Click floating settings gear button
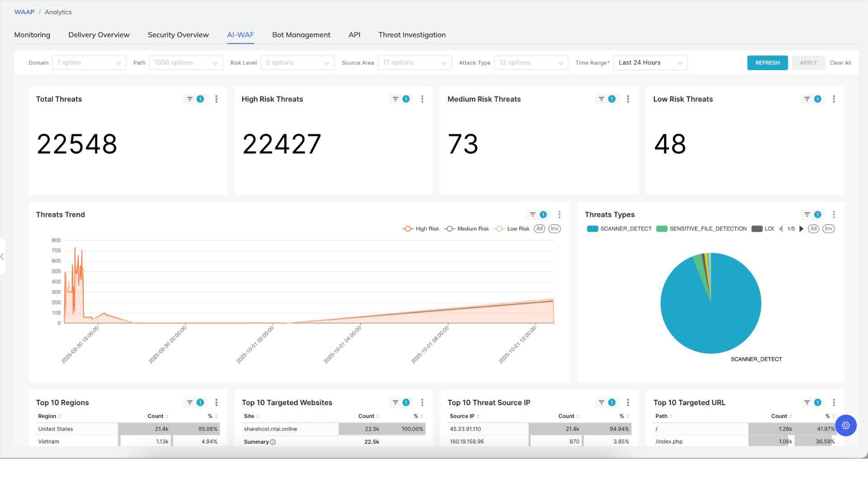868x488 pixels. 846,425
